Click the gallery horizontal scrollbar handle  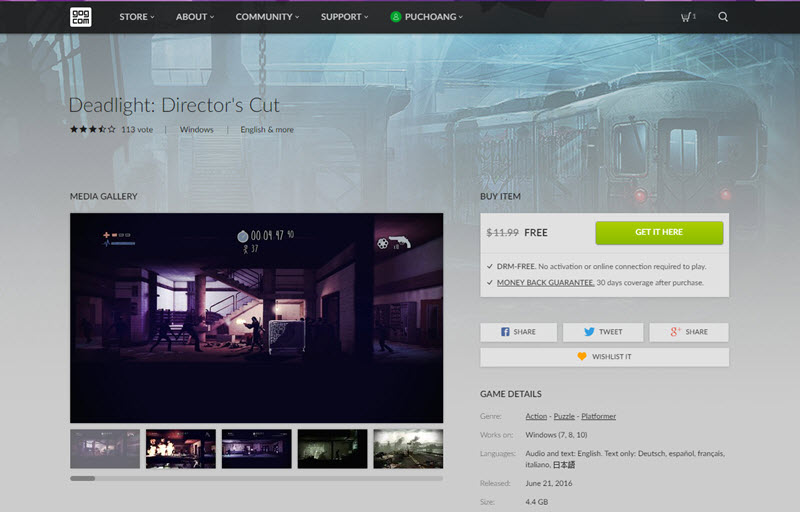coord(83,478)
